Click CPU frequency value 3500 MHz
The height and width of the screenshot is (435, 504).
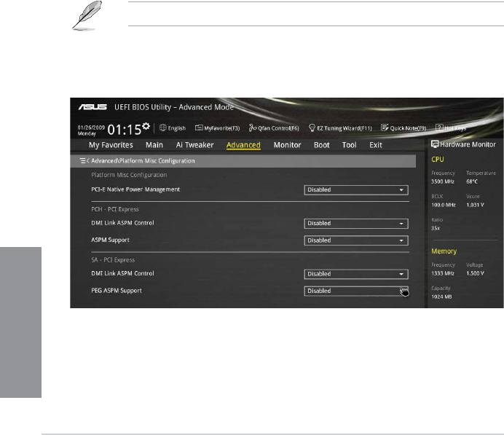click(443, 181)
